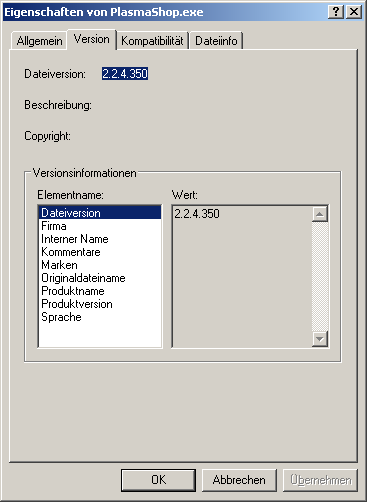Click the greyed Übernehmen button
Image resolution: width=367 pixels, height=502 pixels.
tap(320, 480)
